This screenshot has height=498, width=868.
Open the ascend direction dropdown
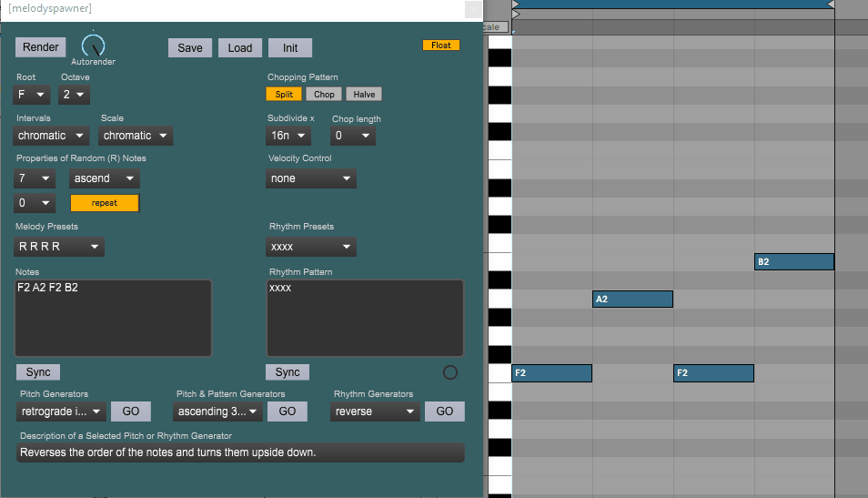click(x=104, y=178)
